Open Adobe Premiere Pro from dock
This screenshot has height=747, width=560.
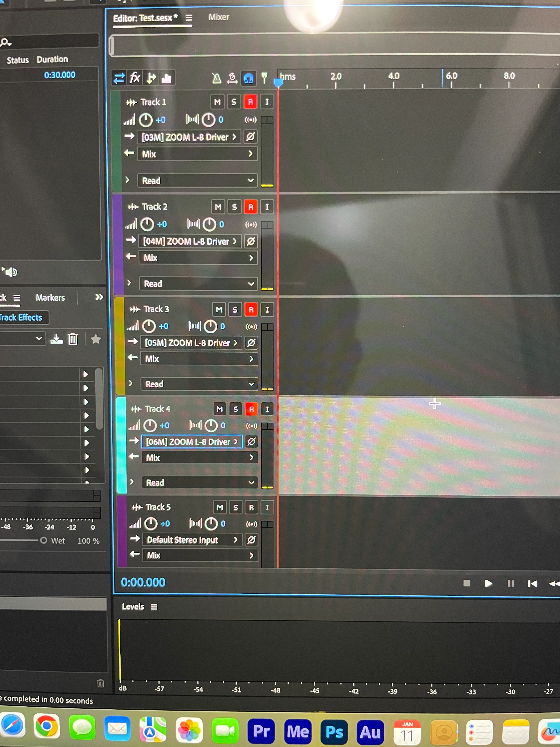pyautogui.click(x=261, y=731)
